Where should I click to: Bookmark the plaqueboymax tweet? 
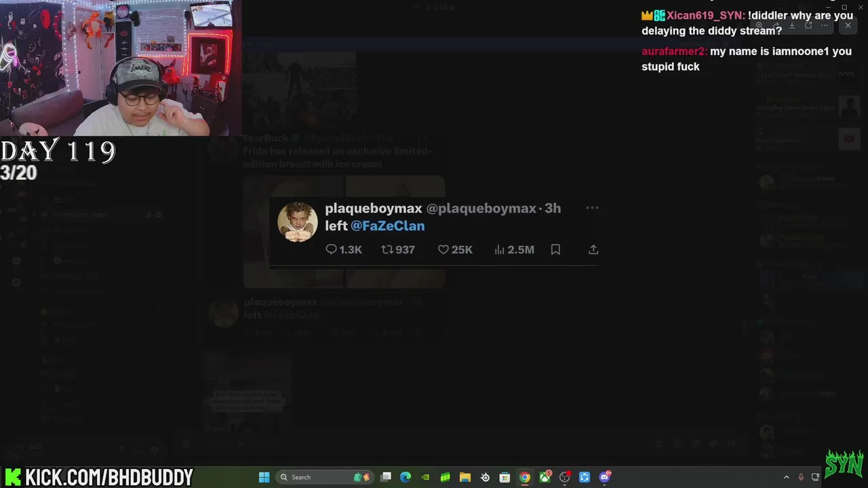point(555,249)
